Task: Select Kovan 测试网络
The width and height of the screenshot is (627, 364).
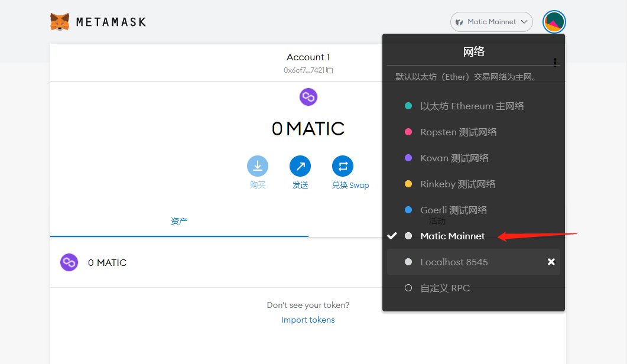Action: pos(454,158)
